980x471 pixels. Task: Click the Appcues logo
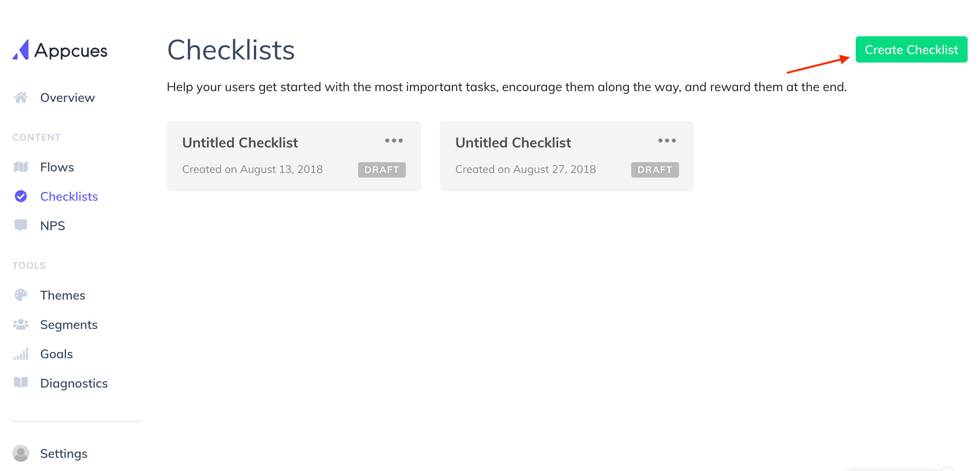tap(61, 50)
